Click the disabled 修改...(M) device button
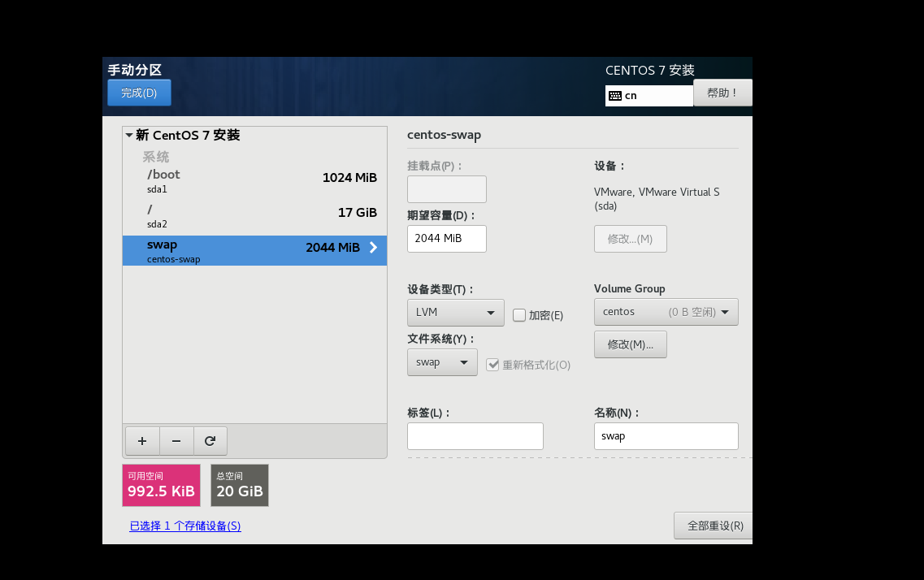 630,239
